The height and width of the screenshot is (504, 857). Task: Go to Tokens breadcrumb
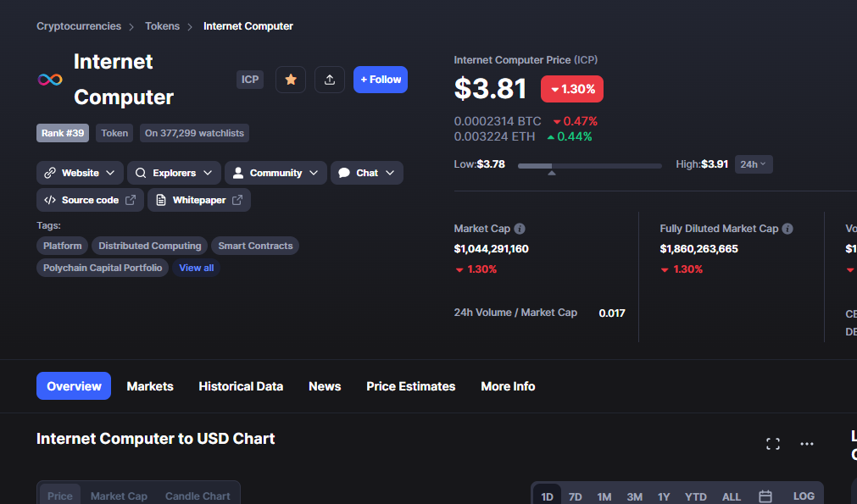click(162, 26)
